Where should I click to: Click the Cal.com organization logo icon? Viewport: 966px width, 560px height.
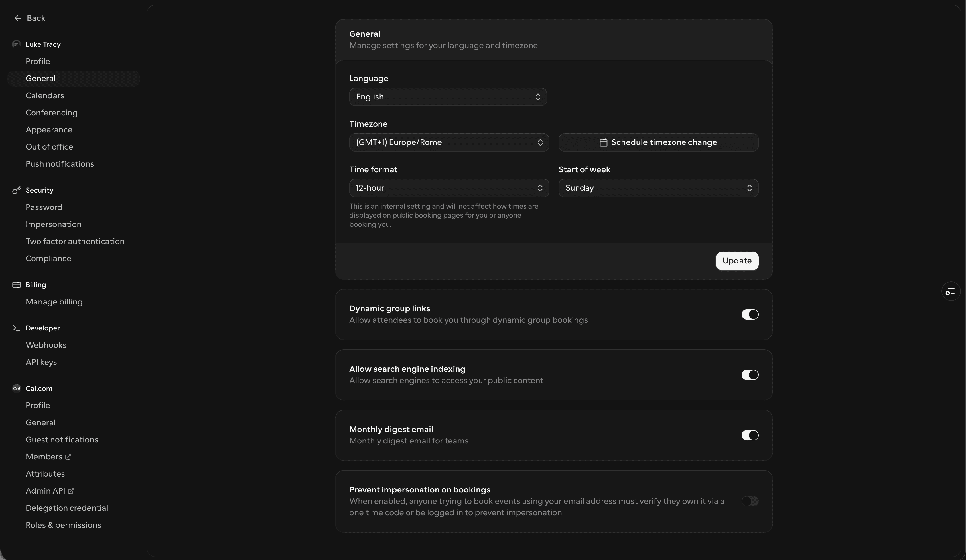point(16,388)
